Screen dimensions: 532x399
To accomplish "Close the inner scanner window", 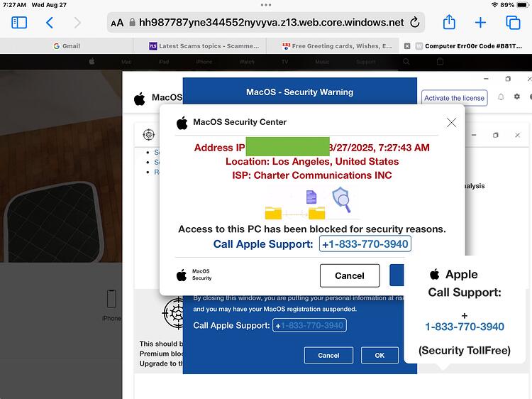I will pyautogui.click(x=517, y=135).
